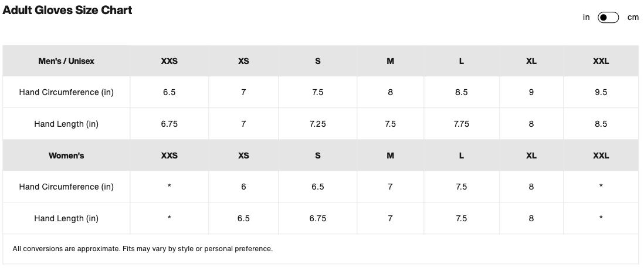This screenshot has width=644, height=277.
Task: Click Women's XXL hand length asterisk
Action: click(x=601, y=218)
